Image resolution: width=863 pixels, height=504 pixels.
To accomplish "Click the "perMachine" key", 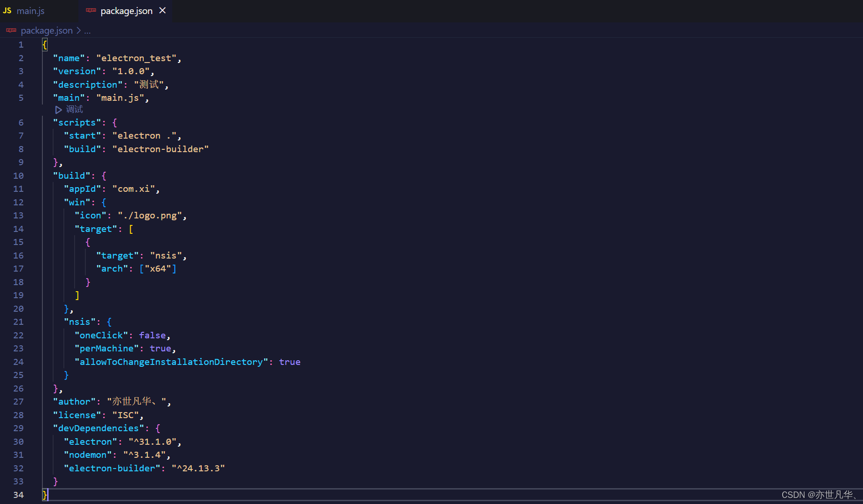I will [107, 349].
